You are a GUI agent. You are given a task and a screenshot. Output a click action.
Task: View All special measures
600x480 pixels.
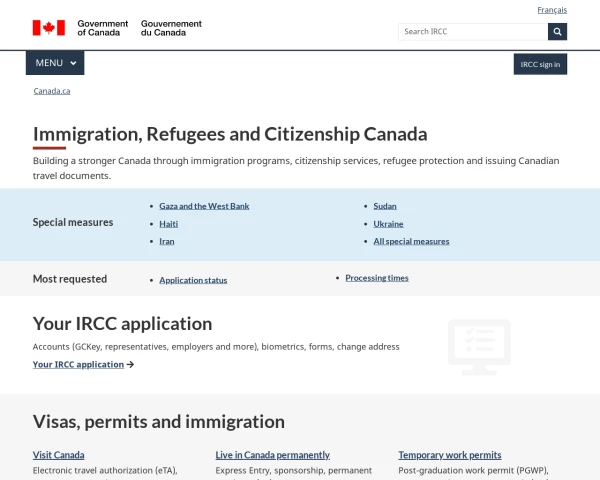coord(411,242)
